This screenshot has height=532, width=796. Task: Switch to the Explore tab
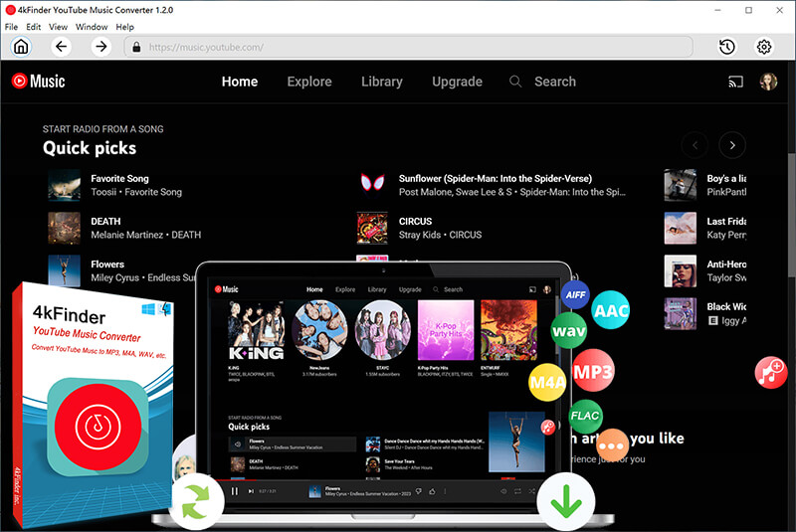308,82
